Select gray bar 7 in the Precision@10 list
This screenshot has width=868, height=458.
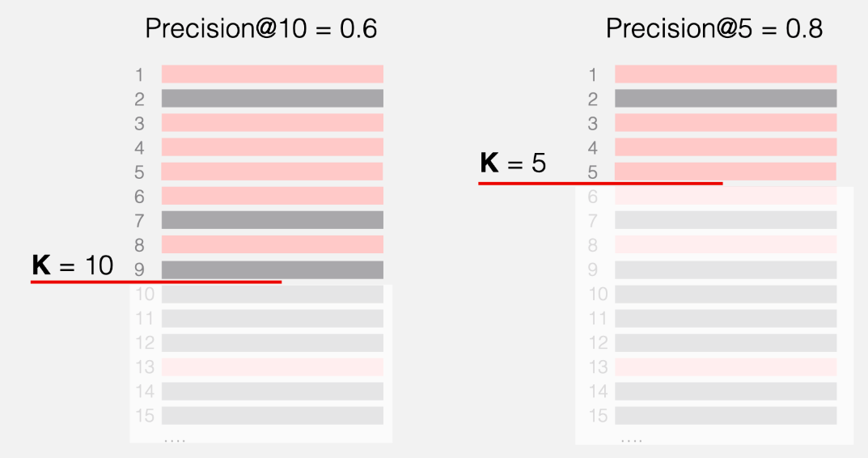coord(272,220)
